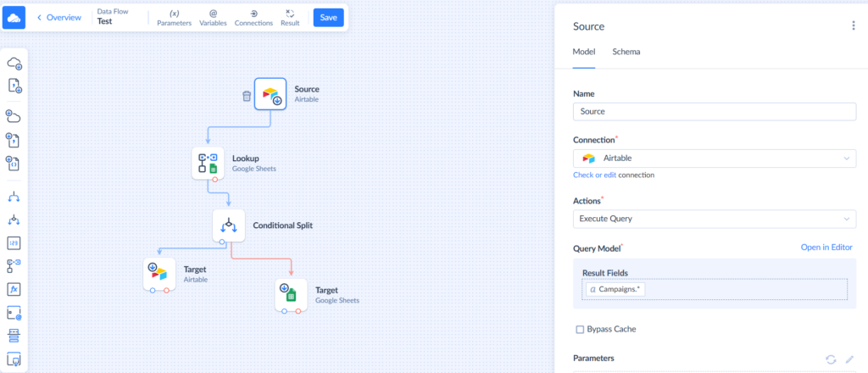
Task: Select the Conditional Split node icon
Action: tap(228, 225)
